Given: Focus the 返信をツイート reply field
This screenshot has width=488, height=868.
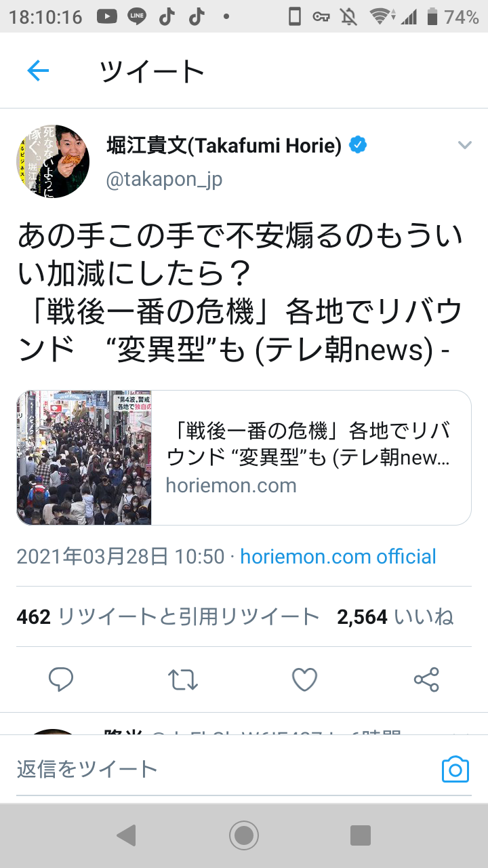Looking at the screenshot, I should pos(224,769).
